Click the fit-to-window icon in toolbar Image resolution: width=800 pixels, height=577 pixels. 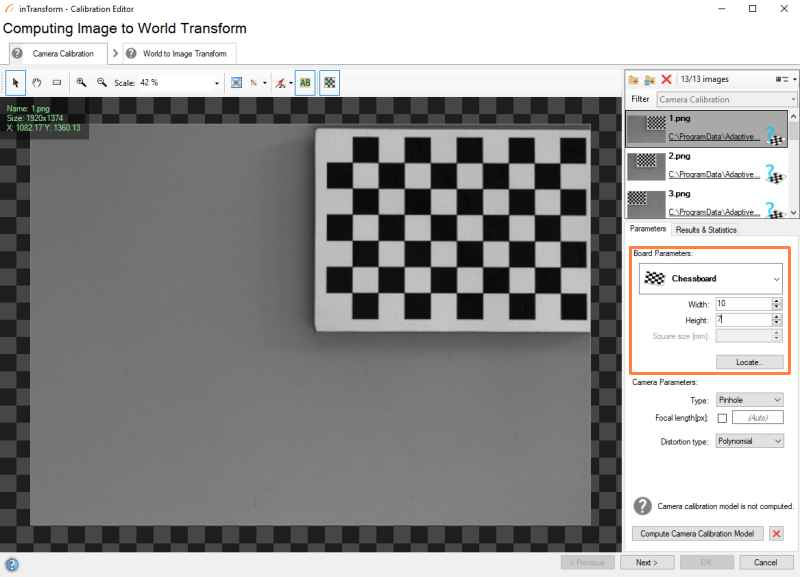(x=236, y=83)
